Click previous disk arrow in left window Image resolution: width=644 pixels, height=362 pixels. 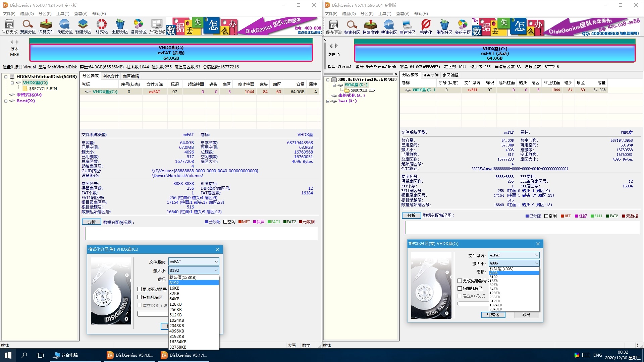pyautogui.click(x=12, y=42)
